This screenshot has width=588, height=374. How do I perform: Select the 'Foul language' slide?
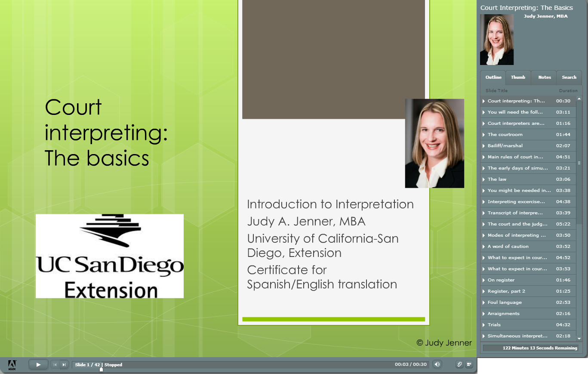tap(528, 302)
